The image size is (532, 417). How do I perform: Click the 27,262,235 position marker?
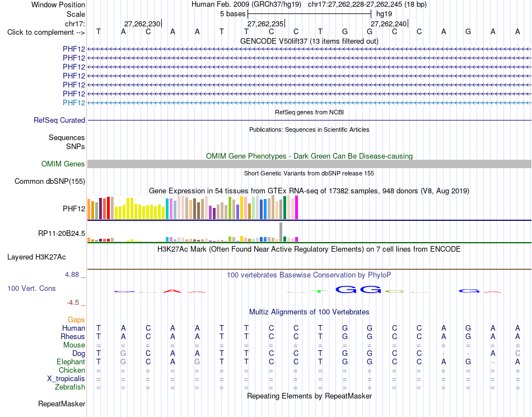coord(265,24)
